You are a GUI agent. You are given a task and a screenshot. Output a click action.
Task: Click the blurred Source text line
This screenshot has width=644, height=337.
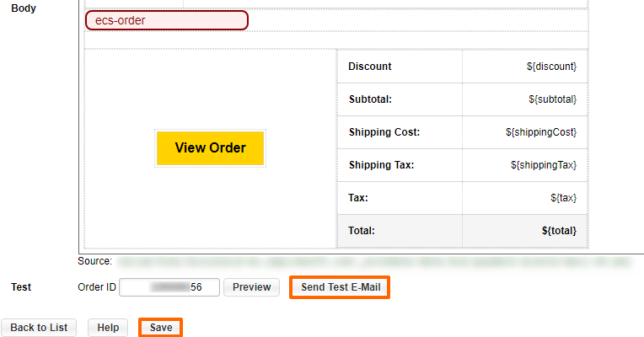pos(371,262)
